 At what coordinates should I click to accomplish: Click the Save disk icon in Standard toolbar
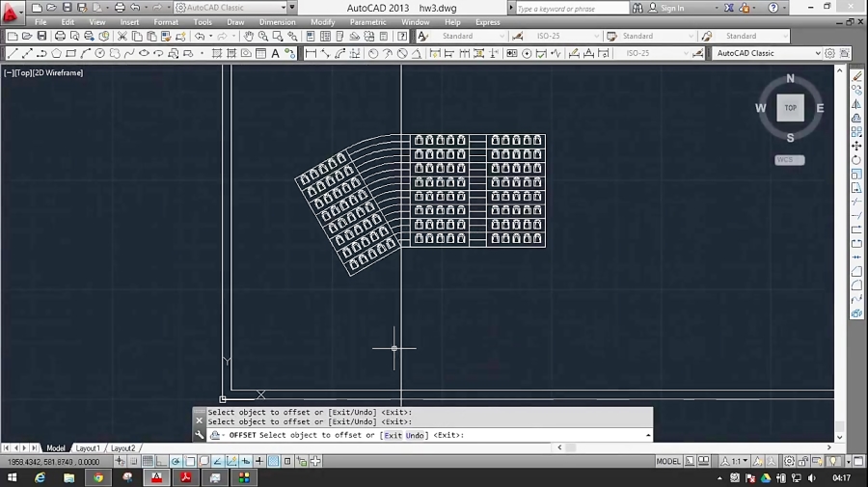tap(41, 36)
